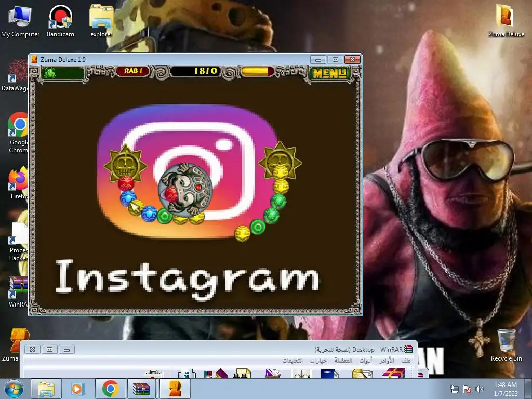Open the الأوامر menu in WinRAR
This screenshot has height=399, width=532.
[x=387, y=361]
